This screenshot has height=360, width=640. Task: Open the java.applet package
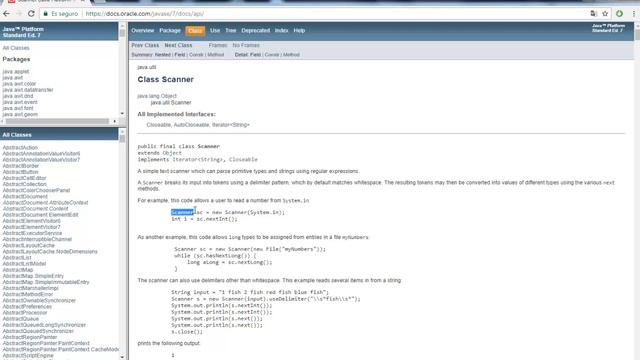tap(16, 71)
